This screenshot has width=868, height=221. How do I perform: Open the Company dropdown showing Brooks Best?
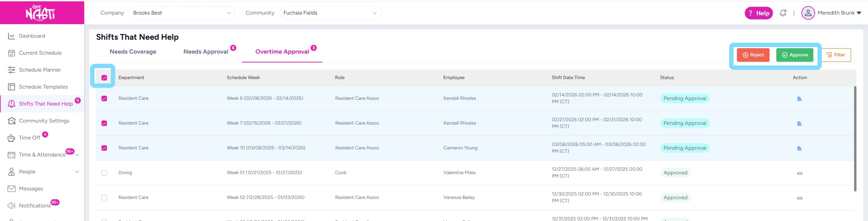pos(182,13)
